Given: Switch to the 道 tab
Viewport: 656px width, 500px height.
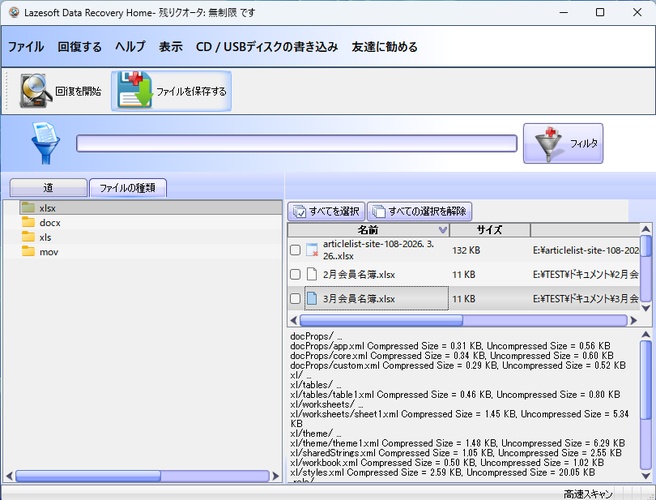Looking at the screenshot, I should pyautogui.click(x=49, y=188).
